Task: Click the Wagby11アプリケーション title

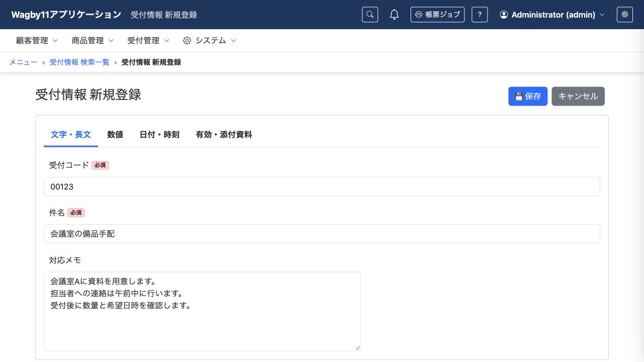Action: pyautogui.click(x=66, y=15)
